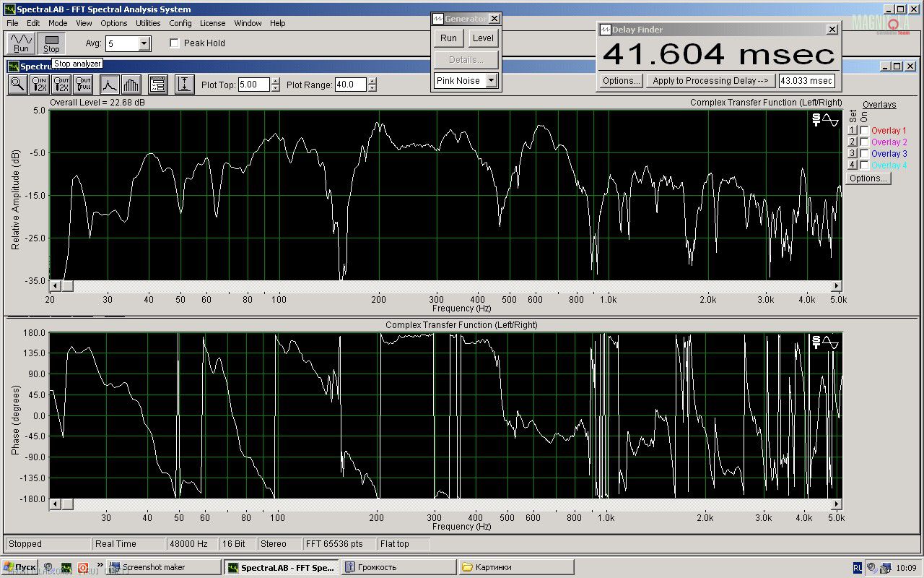Viewport: 924px width, 578px height.
Task: Click Set overlay 3 button
Action: [x=852, y=154]
